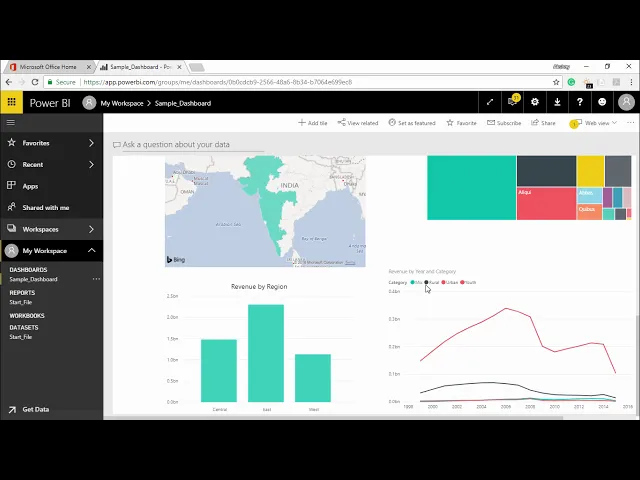The image size is (640, 480).
Task: Click Set as featured
Action: click(x=412, y=123)
